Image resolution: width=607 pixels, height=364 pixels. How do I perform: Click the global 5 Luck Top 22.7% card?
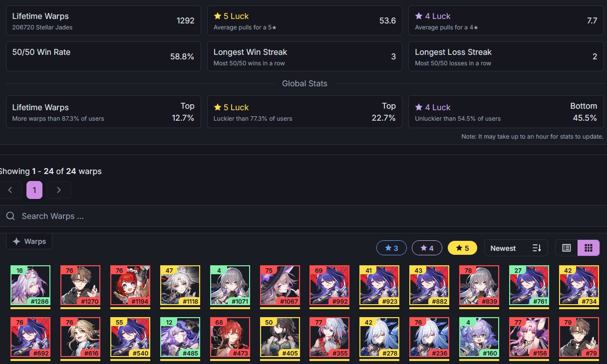(304, 112)
